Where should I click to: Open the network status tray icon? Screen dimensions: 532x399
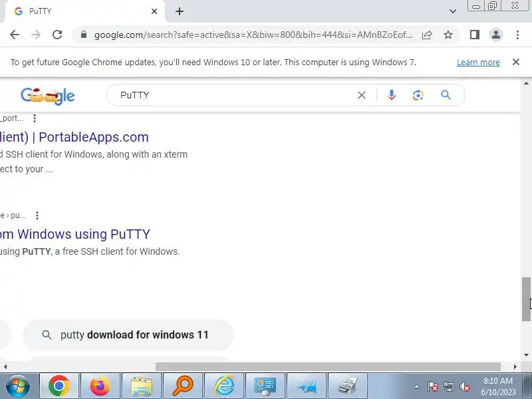(x=448, y=386)
